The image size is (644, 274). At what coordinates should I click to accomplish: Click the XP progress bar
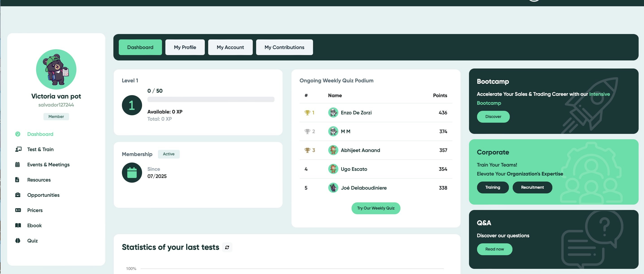tap(211, 99)
